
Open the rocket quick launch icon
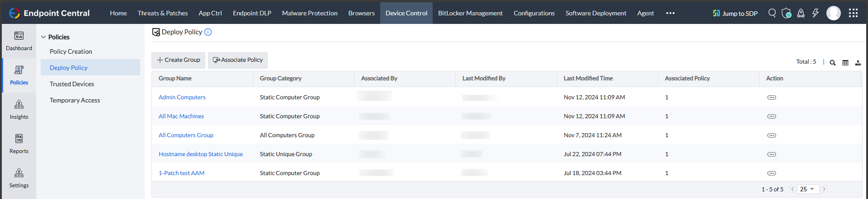[801, 13]
